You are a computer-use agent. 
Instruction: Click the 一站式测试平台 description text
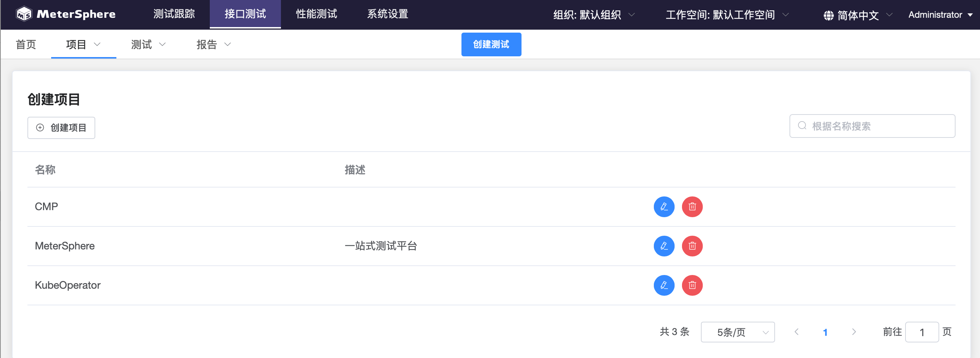coord(381,246)
